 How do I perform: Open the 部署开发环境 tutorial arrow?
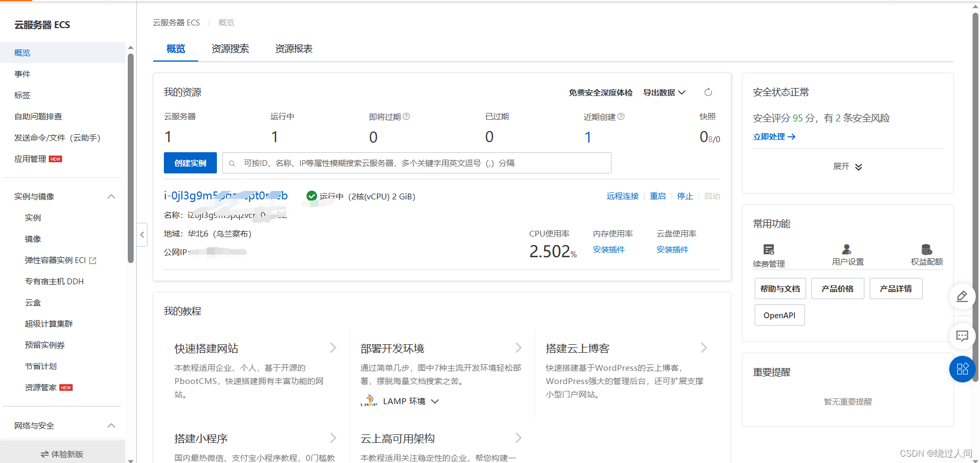518,348
